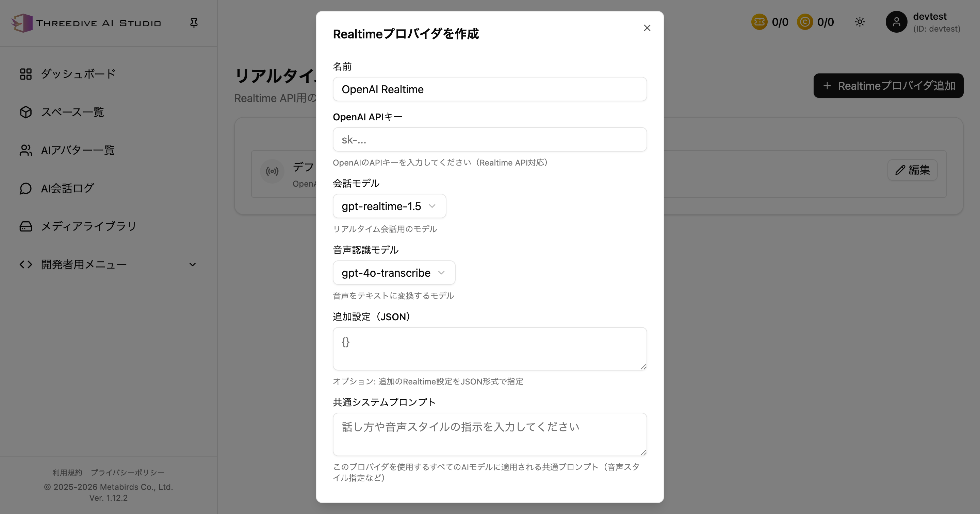
Task: Click the devtest username text
Action: [x=929, y=16]
